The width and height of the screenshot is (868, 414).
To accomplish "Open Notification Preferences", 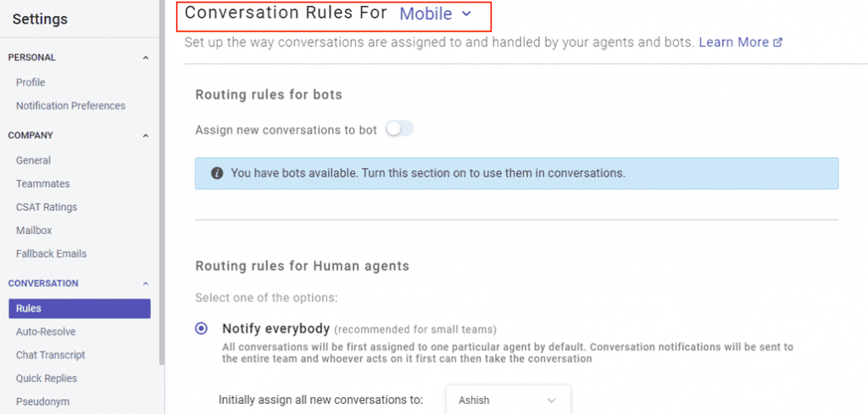I will (x=70, y=106).
